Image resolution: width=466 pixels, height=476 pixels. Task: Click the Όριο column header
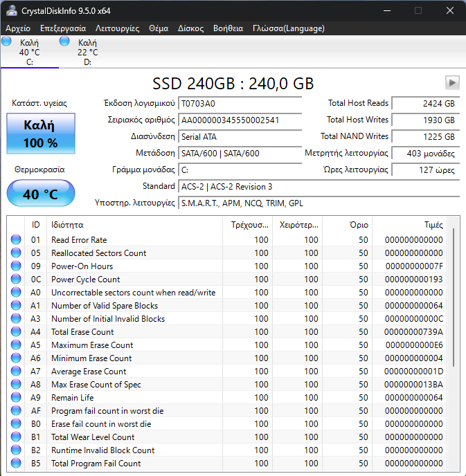pos(347,225)
